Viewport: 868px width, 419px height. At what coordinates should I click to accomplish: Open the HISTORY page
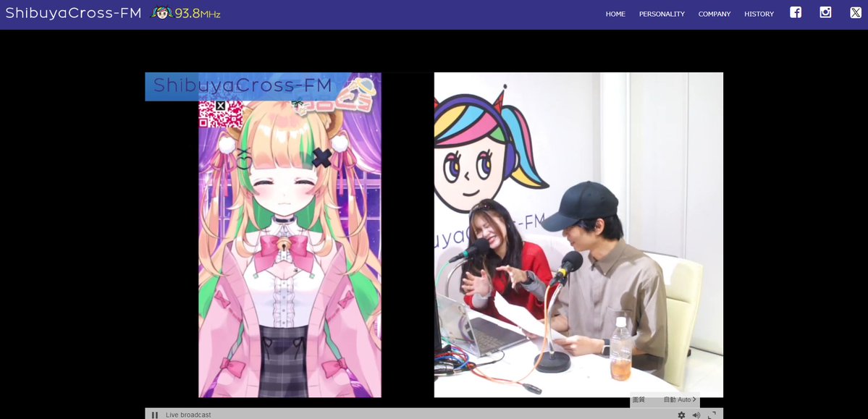click(759, 14)
